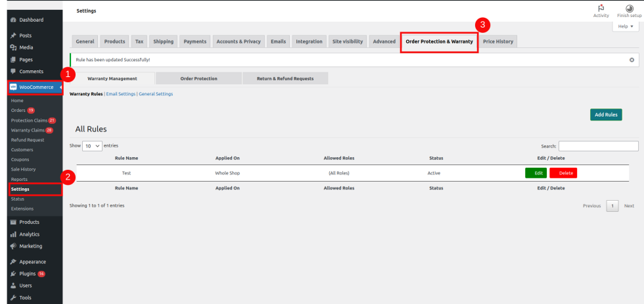Open the Tax tab

[x=139, y=41]
